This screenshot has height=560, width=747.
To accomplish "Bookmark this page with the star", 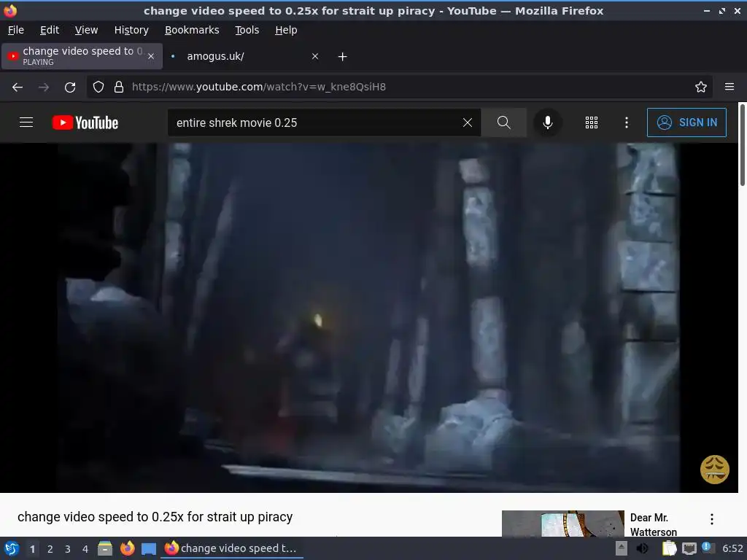I will point(701,87).
